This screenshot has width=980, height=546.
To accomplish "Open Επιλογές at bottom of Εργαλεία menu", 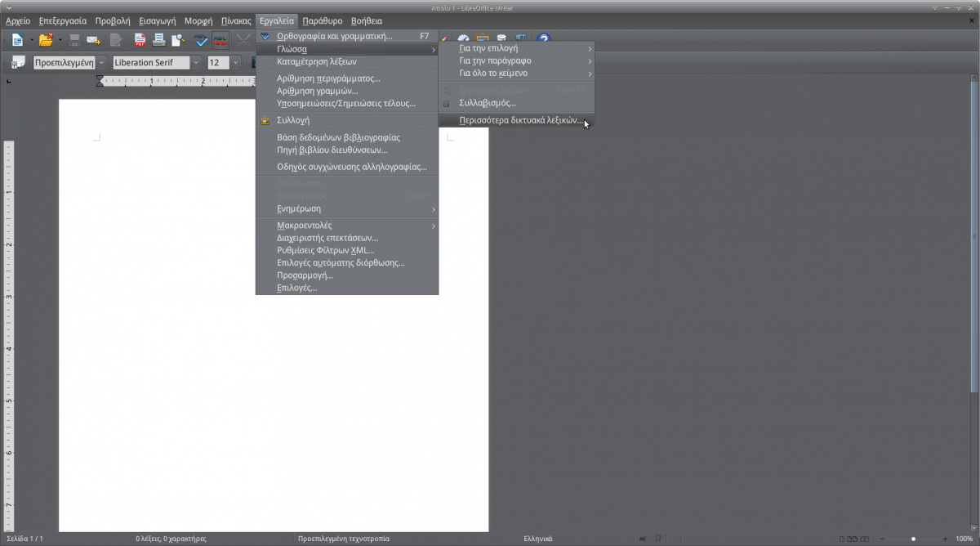I will tap(347, 288).
